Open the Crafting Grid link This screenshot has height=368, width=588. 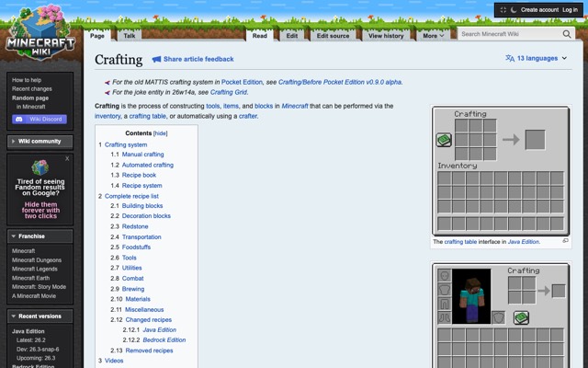point(229,92)
